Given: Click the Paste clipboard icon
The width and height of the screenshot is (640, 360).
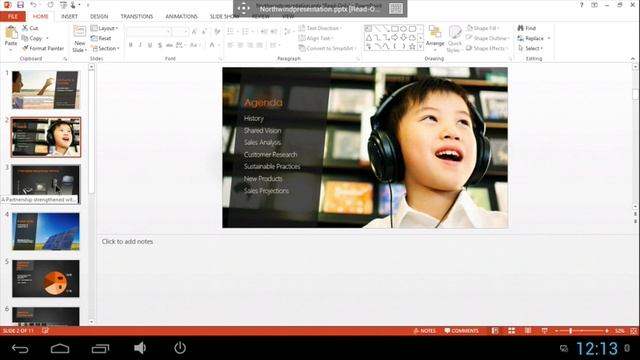Looking at the screenshot, I should (x=11, y=32).
